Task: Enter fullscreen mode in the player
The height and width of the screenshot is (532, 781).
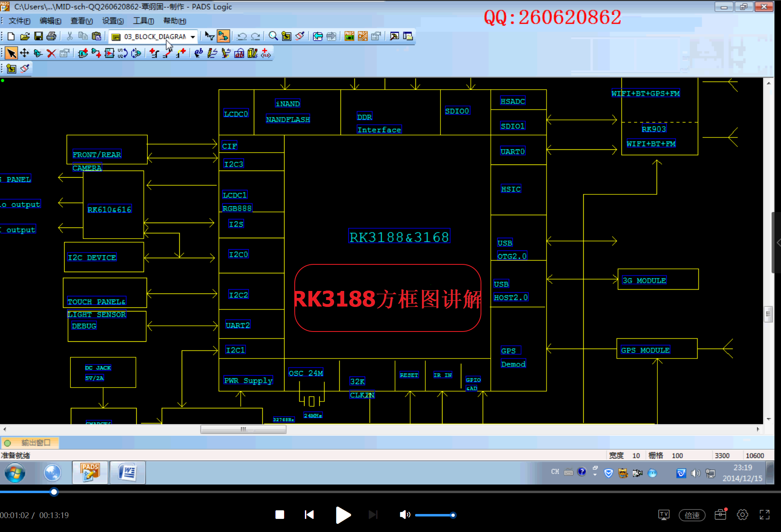Action: pos(765,515)
